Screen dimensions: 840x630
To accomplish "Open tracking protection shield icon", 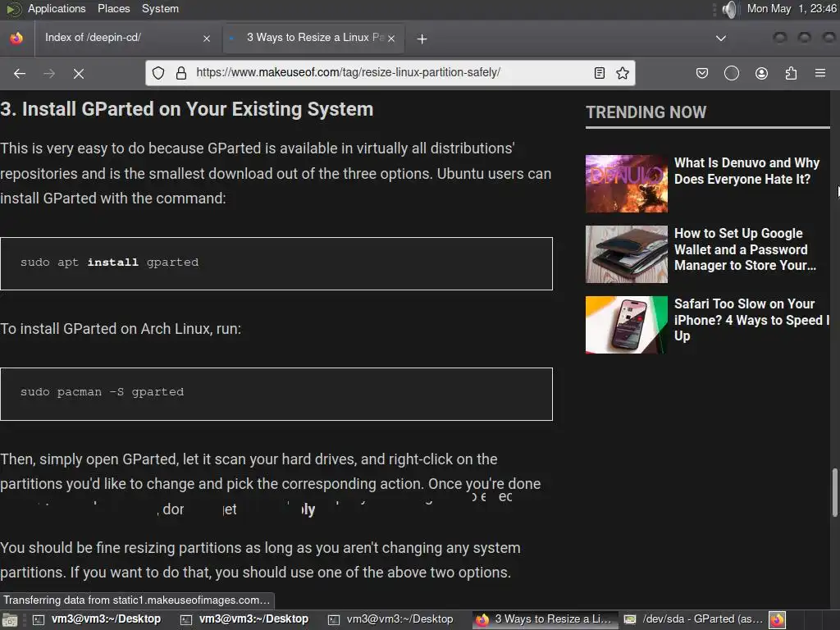I will [x=158, y=73].
